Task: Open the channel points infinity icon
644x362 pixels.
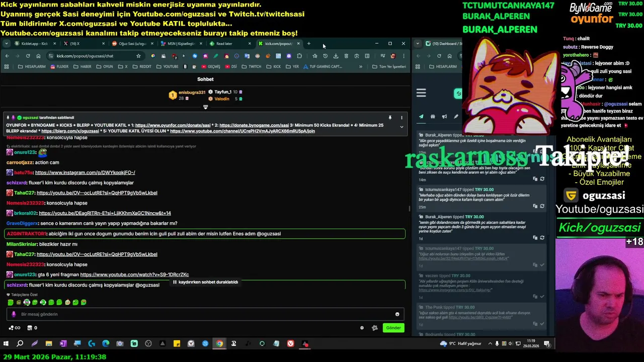Action: click(x=15, y=328)
